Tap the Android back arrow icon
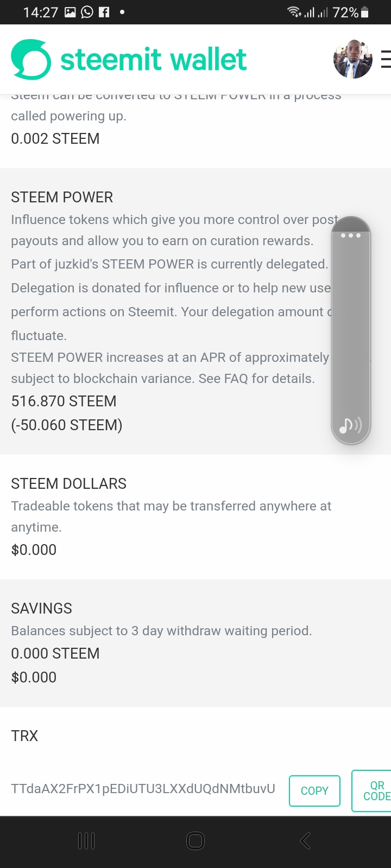 [x=305, y=841]
